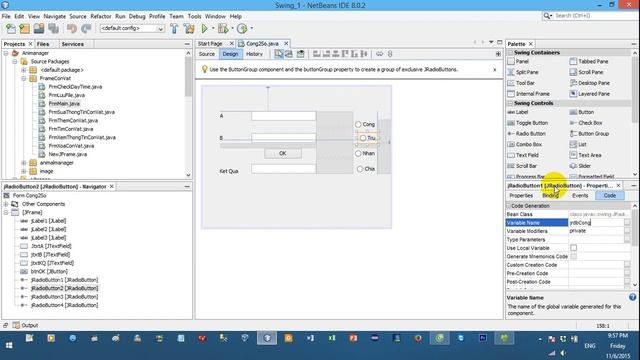Expand Other Components in Navigator
Viewport: 640px width, 360px height.
coord(6,204)
